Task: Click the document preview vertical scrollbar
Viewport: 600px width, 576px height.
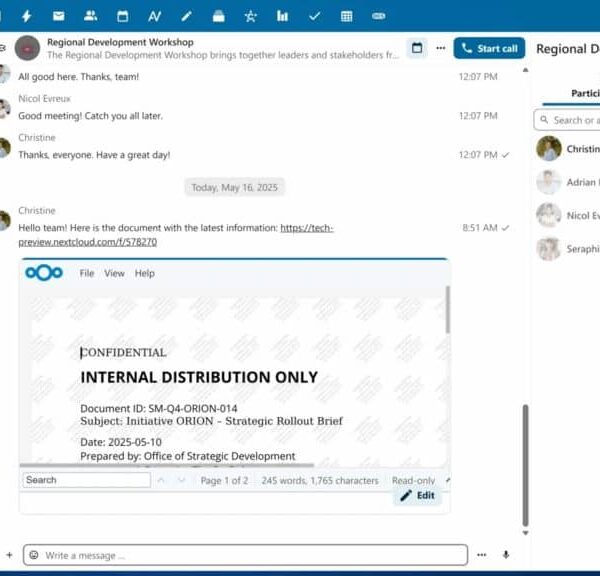Action: coord(447,310)
